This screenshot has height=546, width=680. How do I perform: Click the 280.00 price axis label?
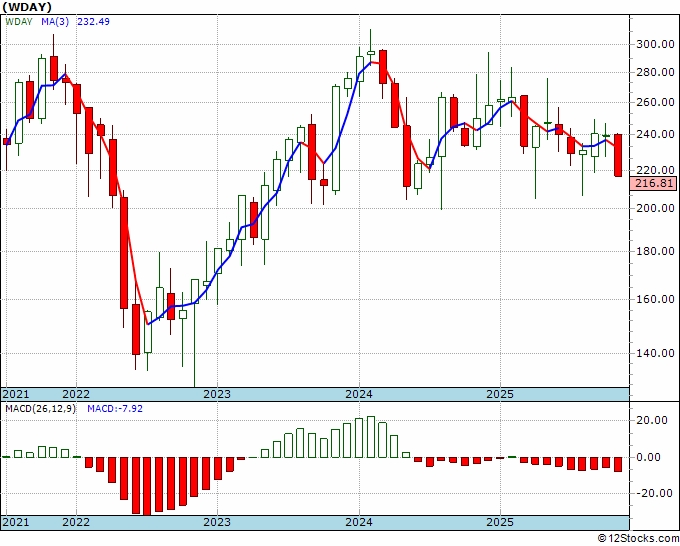coord(655,72)
